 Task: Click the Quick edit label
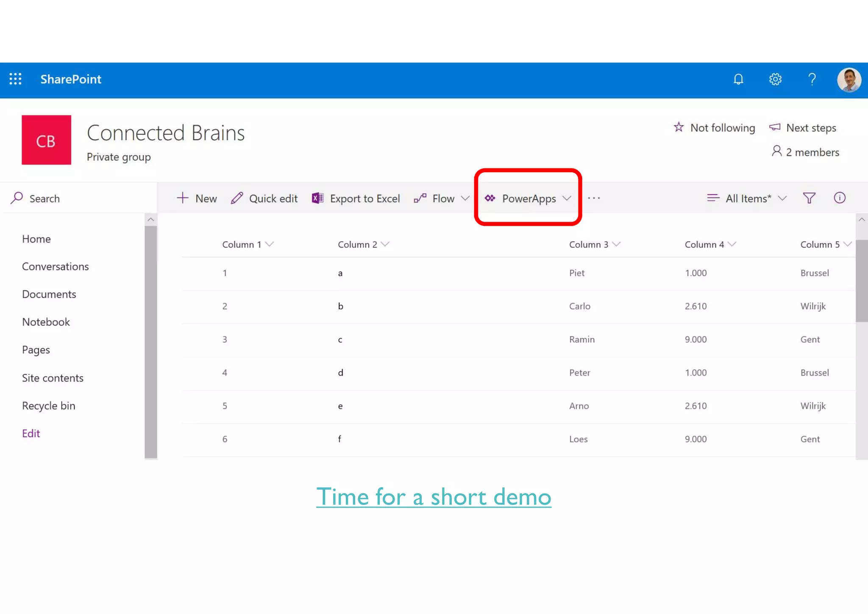click(x=273, y=198)
